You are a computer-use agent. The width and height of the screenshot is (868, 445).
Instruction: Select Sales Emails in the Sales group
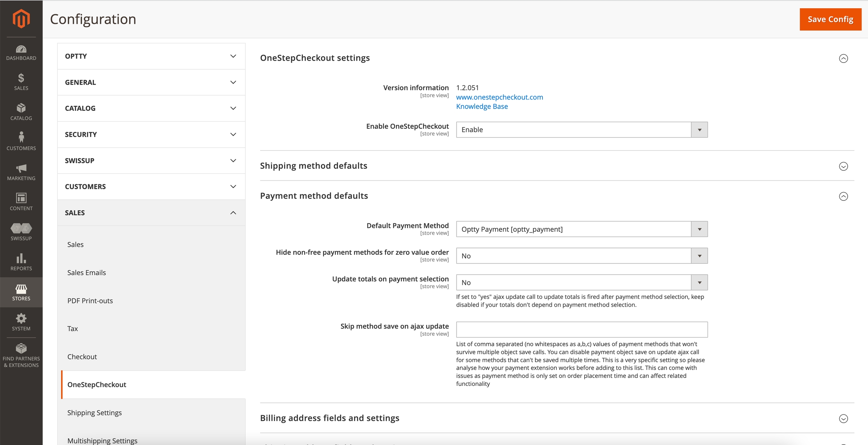(x=87, y=272)
